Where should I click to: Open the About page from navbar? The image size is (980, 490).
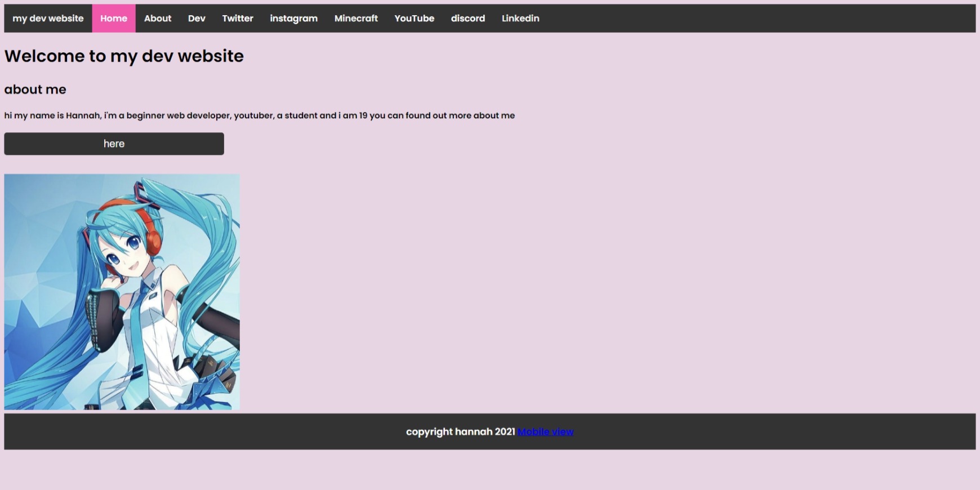[158, 19]
